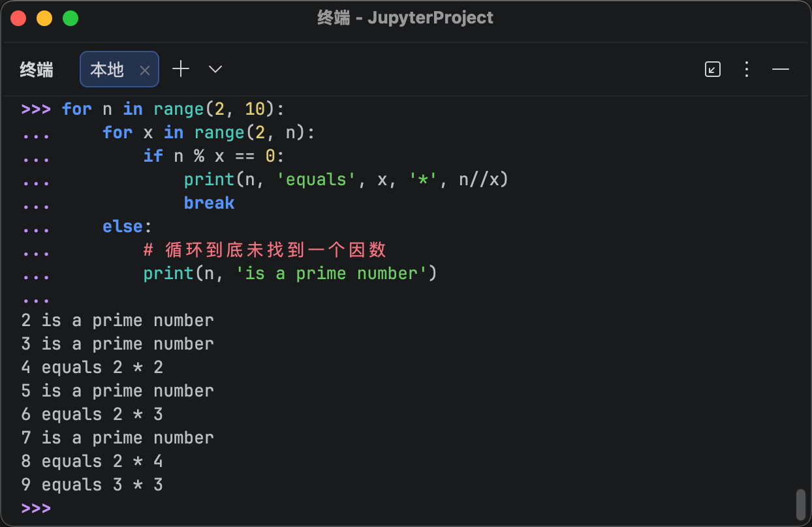812x527 pixels.
Task: Add a new terminal tab with the plus icon
Action: (x=181, y=69)
